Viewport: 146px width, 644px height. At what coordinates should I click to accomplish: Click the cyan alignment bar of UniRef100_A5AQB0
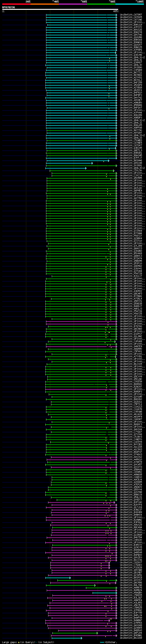[x=104, y=593]
